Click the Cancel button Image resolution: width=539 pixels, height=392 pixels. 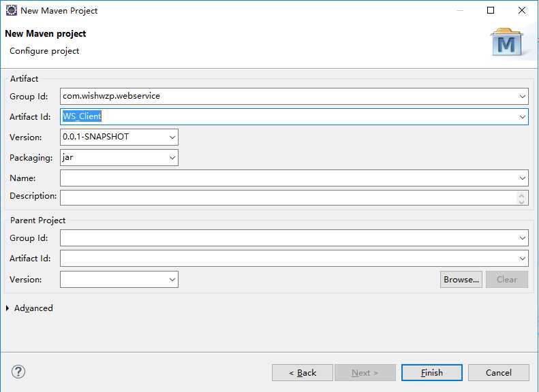498,372
